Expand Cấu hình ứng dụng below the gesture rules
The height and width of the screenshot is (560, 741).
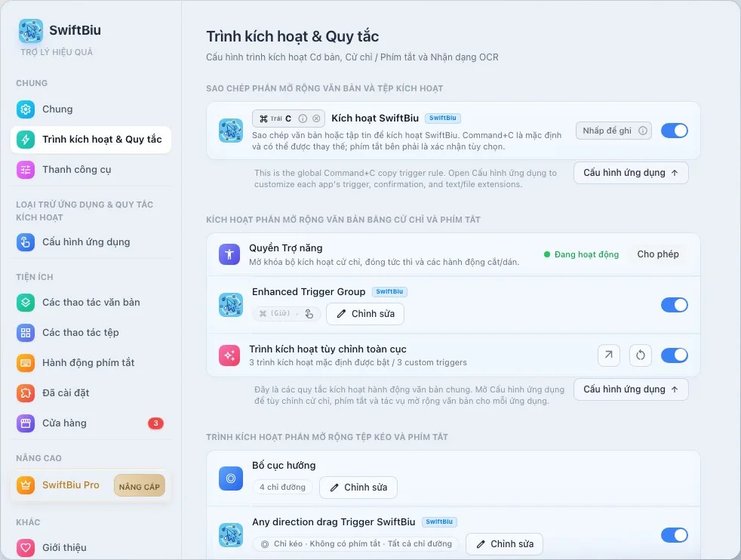(x=631, y=389)
